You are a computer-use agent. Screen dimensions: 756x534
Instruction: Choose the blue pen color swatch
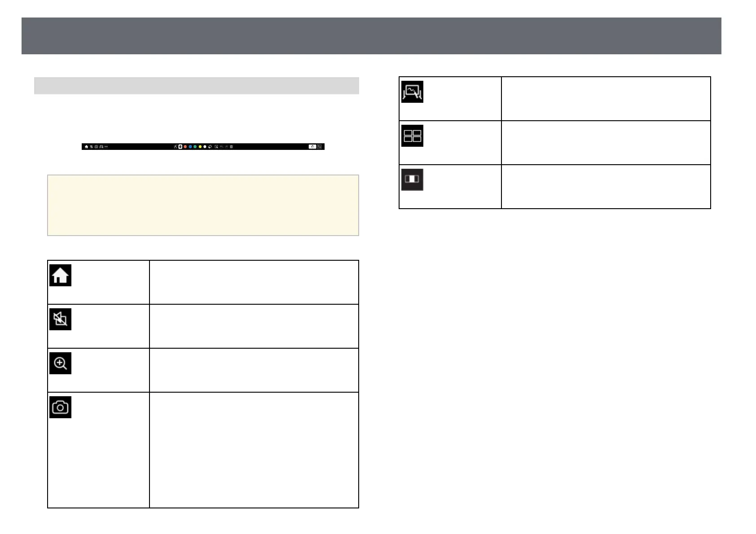[x=190, y=147]
